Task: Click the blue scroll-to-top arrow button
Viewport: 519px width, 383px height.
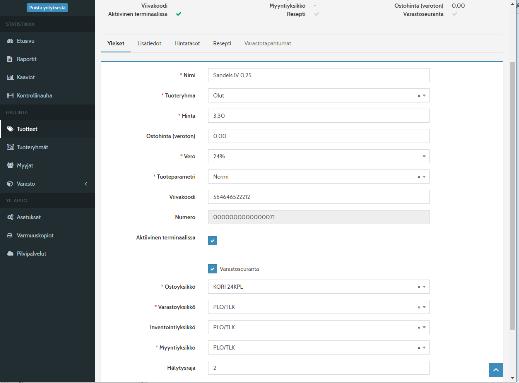Action: pos(496,370)
